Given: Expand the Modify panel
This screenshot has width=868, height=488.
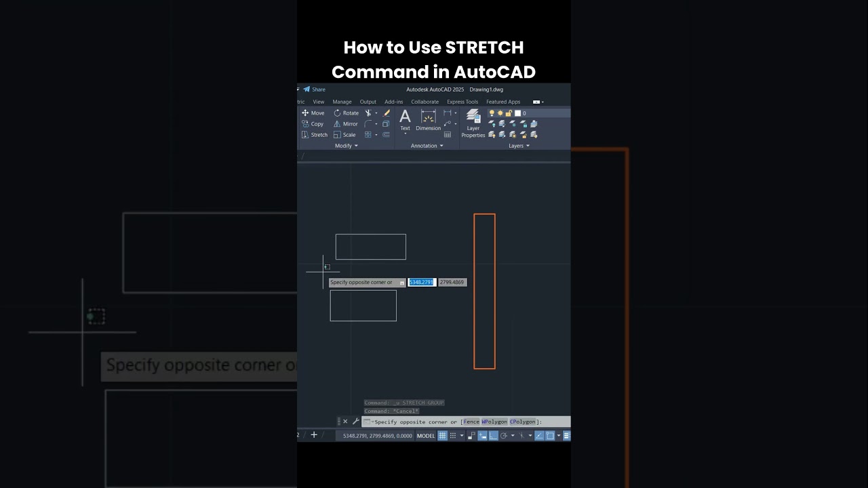Looking at the screenshot, I should (347, 146).
